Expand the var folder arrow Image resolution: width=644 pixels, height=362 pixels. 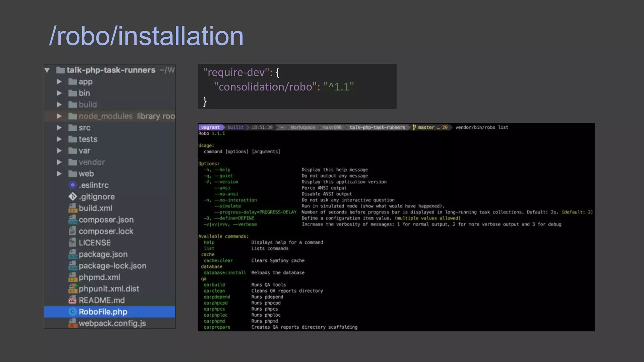coord(59,151)
